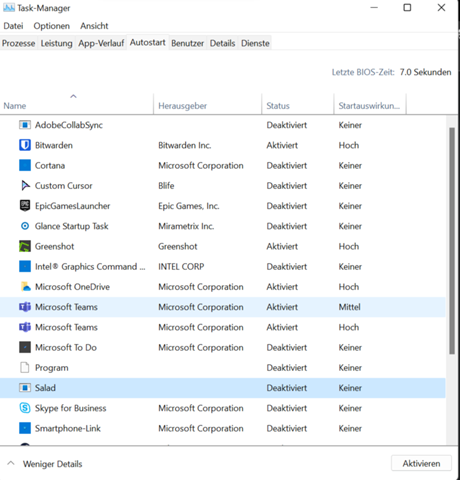Select the Cortana entry name
Screen dimensions: 460x480
tap(50, 165)
